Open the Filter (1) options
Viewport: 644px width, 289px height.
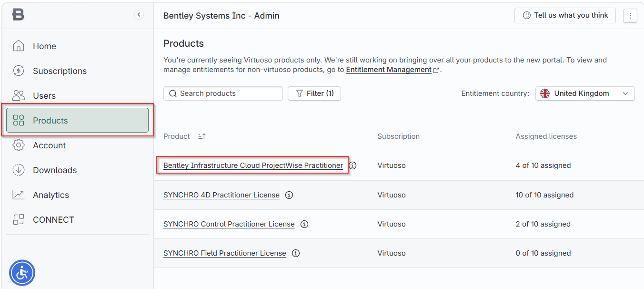tap(314, 93)
